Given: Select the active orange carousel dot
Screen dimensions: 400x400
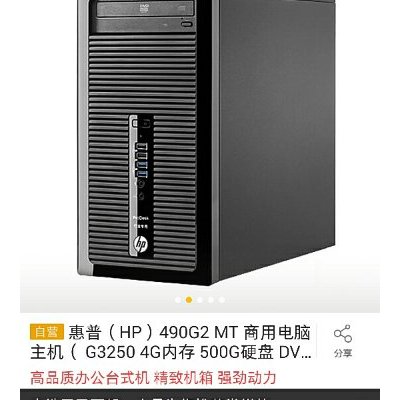Looking at the screenshot, I should (189, 300).
